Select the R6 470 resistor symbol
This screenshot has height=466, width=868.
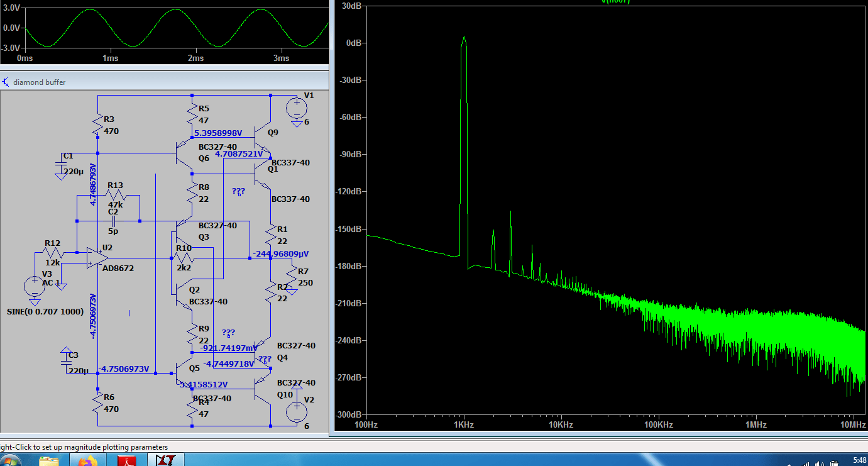click(97, 403)
